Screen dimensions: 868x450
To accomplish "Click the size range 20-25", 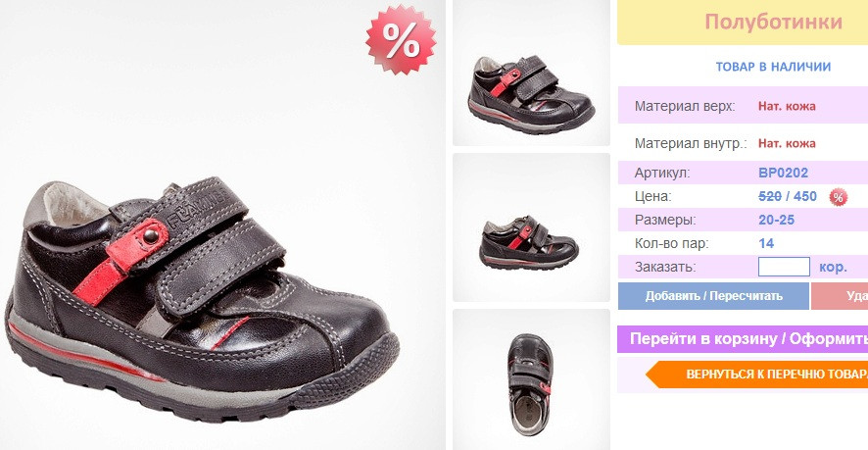I will [x=776, y=220].
